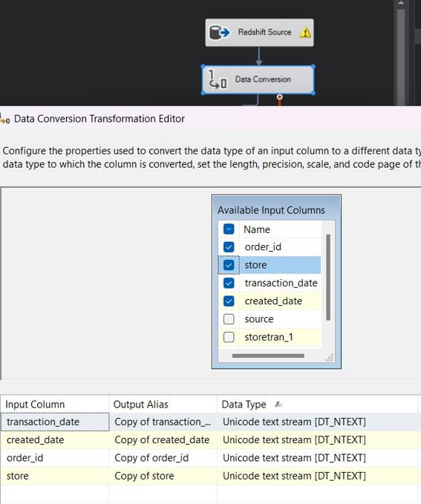Click the red error output connector dot
Image resolution: width=421 pixels, height=504 pixels.
[x=279, y=96]
